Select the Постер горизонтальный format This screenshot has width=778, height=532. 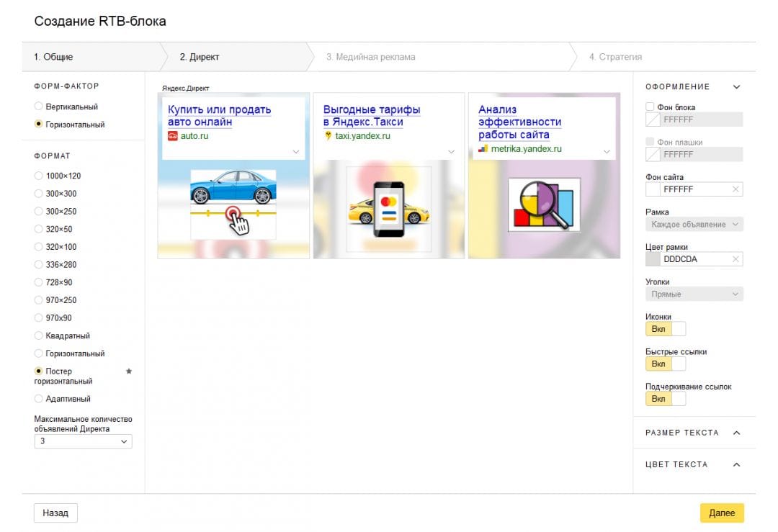[x=38, y=371]
